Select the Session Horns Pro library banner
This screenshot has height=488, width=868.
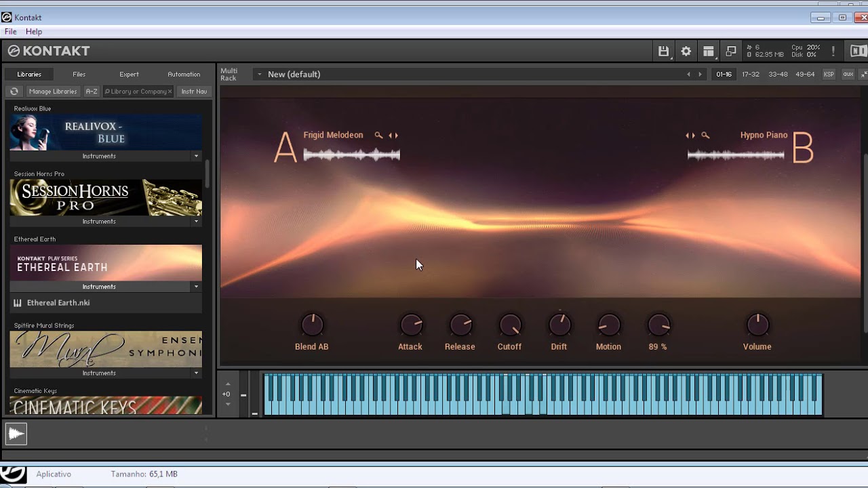click(x=106, y=197)
